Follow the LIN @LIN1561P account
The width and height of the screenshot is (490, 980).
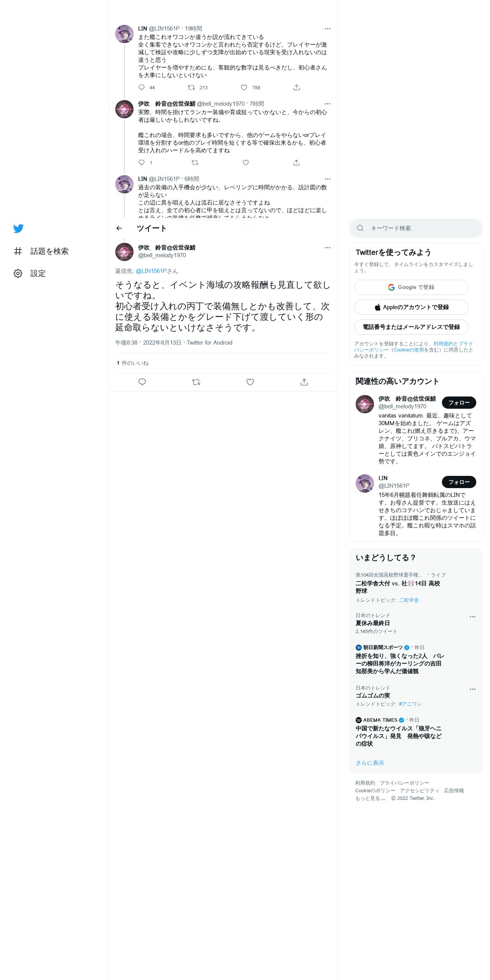click(x=459, y=482)
